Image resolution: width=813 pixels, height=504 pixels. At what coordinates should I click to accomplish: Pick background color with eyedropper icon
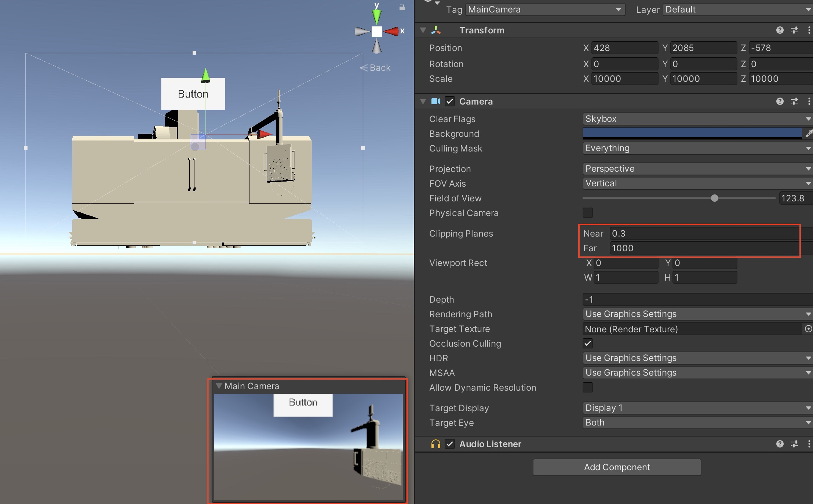point(808,134)
